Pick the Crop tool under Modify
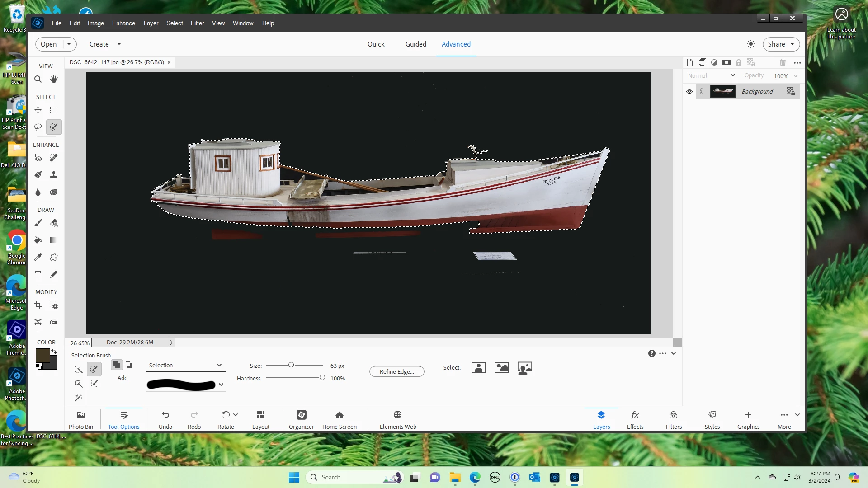Screen dimensions: 868x488 click(x=38, y=305)
